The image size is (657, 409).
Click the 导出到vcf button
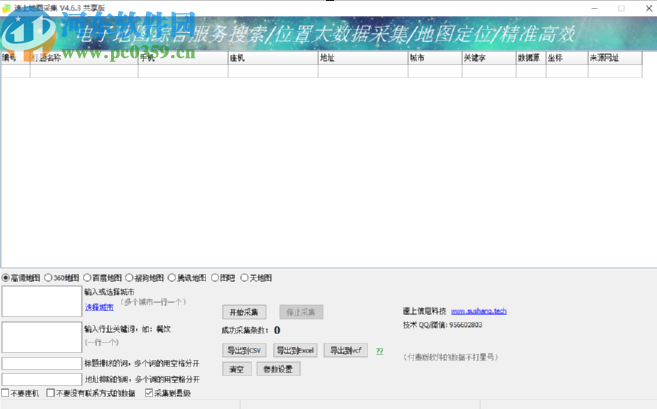pos(346,350)
